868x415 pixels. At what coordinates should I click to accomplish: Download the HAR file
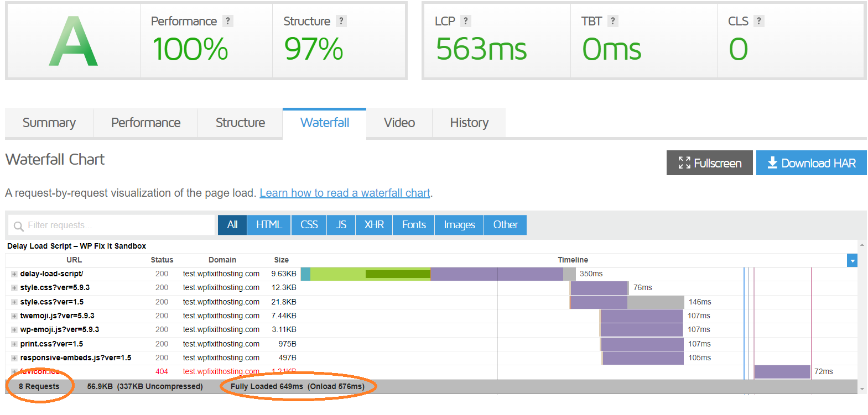811,163
